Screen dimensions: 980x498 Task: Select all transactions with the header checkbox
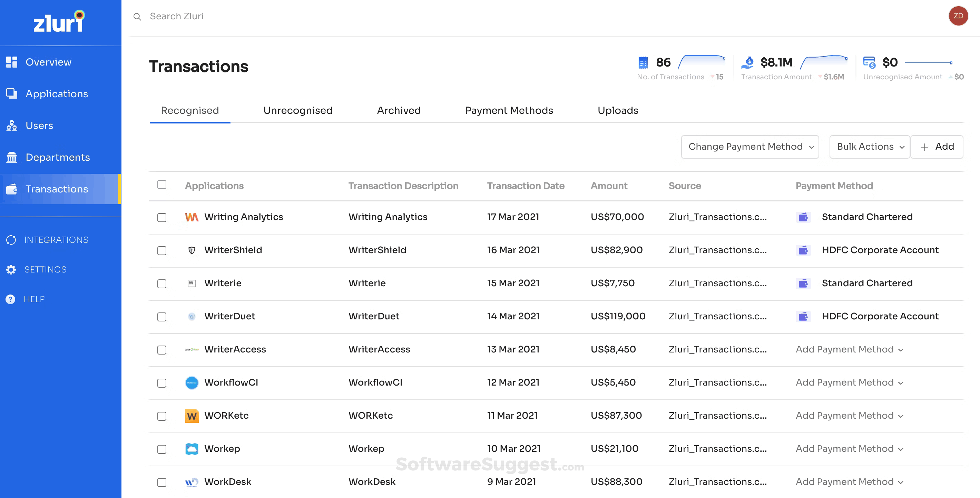point(162,185)
